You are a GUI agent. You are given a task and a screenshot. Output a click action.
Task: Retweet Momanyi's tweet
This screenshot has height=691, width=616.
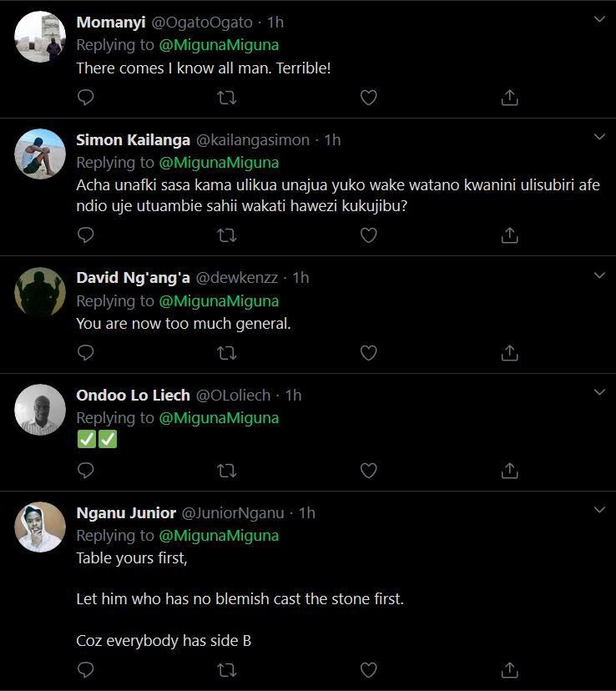(x=226, y=98)
